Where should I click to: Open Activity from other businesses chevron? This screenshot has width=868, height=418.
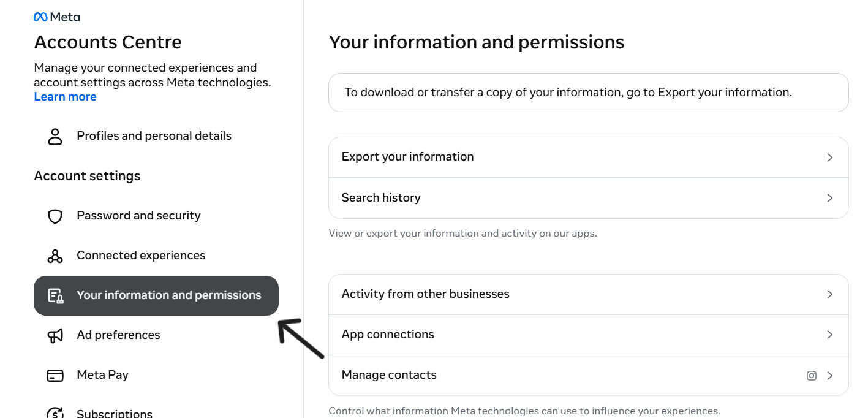(830, 294)
